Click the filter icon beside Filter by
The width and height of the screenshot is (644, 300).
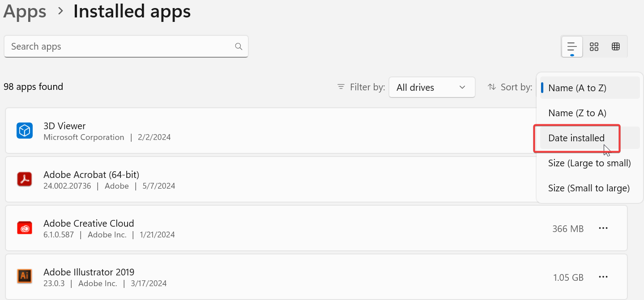pyautogui.click(x=341, y=87)
